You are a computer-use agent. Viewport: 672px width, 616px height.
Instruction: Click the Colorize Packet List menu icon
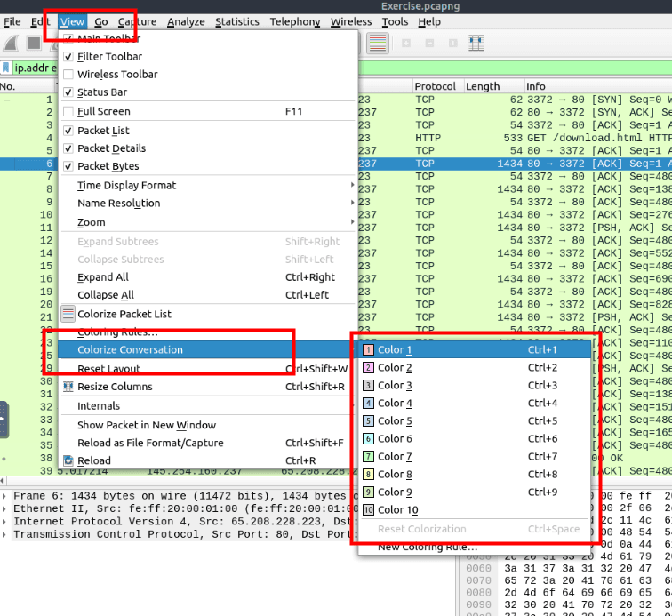68,314
